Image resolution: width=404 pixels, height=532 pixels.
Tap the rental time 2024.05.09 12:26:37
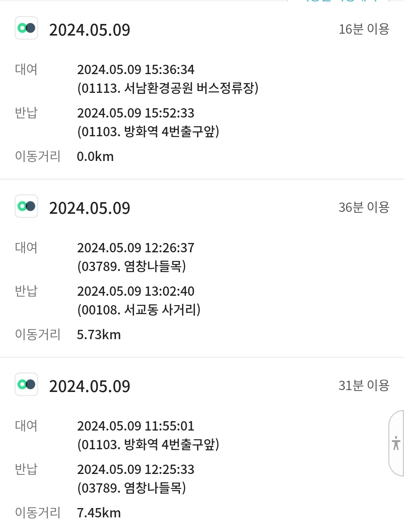[x=135, y=248]
